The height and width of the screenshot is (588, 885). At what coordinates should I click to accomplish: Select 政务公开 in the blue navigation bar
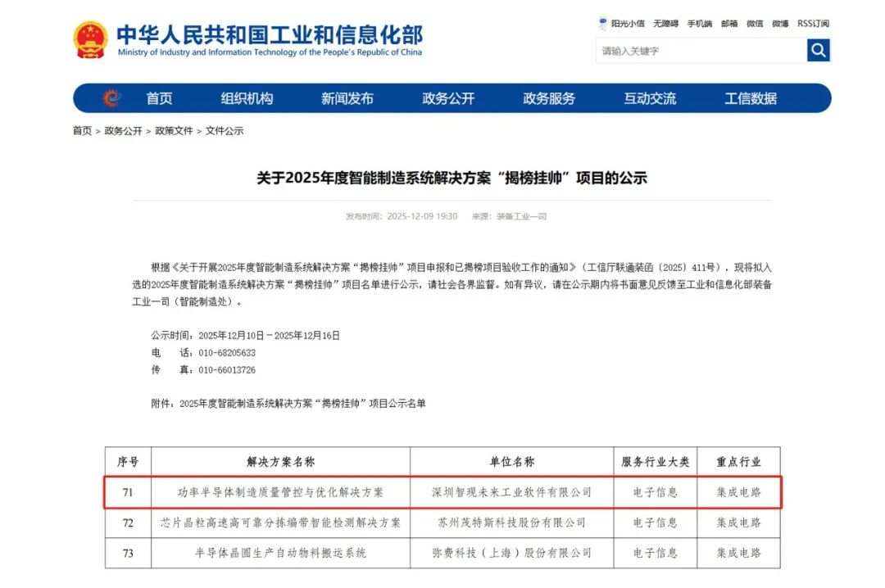pyautogui.click(x=448, y=98)
